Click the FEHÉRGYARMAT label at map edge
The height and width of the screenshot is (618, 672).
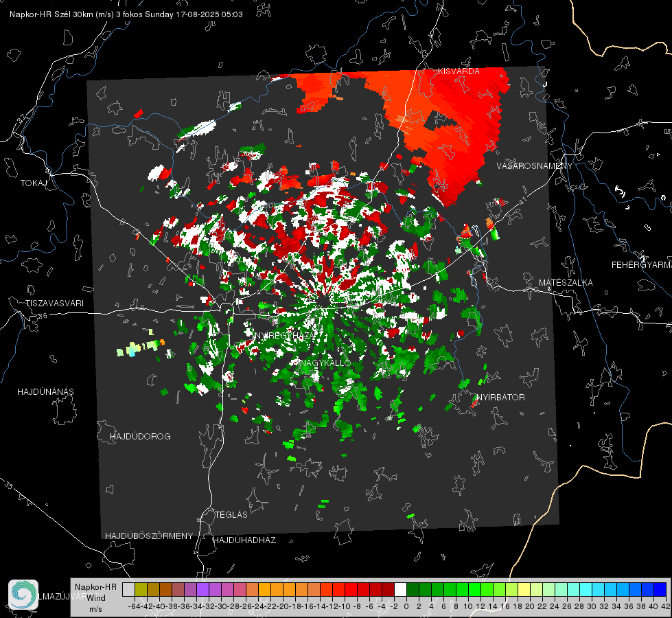pyautogui.click(x=641, y=265)
